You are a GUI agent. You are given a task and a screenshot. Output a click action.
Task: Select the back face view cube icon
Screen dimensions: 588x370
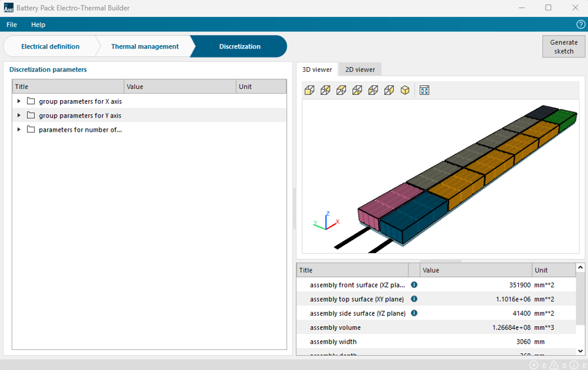coord(325,90)
